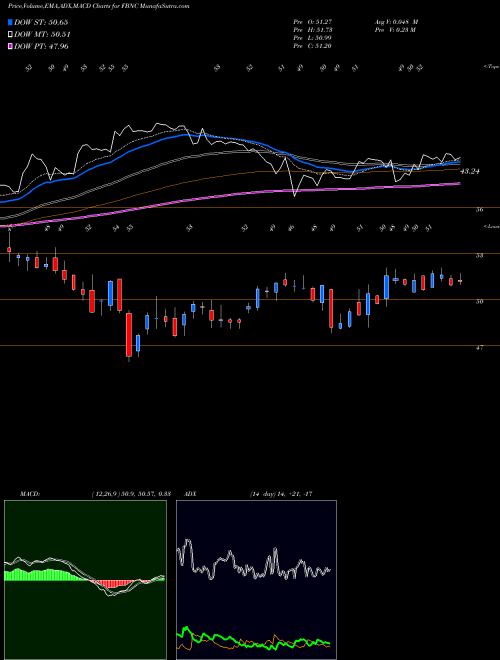
Task: Click the Pre H: 51.73 value
Action: (x=312, y=30)
